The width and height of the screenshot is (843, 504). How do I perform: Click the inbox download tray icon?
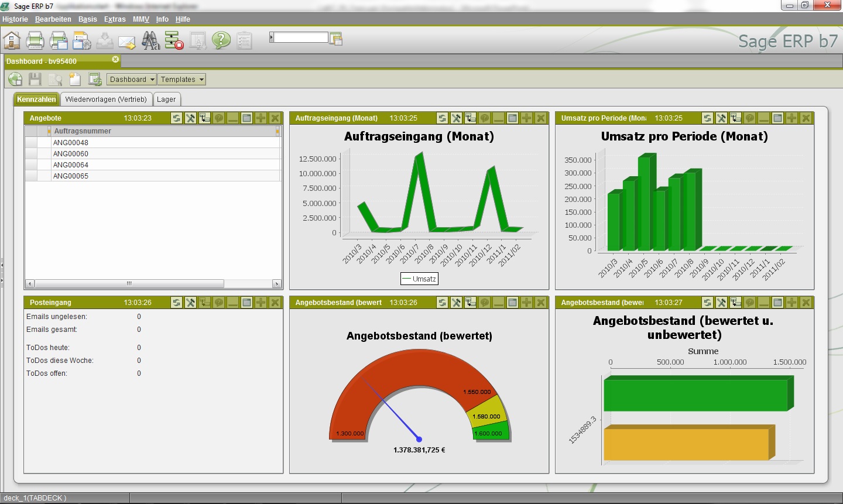point(105,40)
